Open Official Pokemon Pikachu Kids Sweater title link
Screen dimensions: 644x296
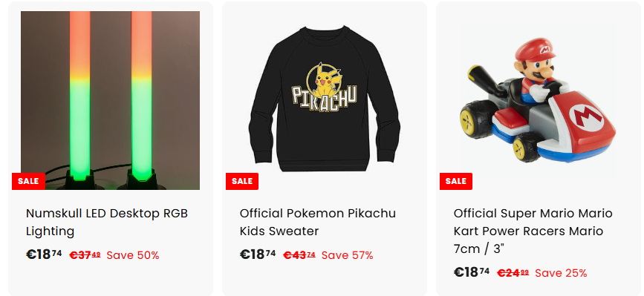click(318, 223)
